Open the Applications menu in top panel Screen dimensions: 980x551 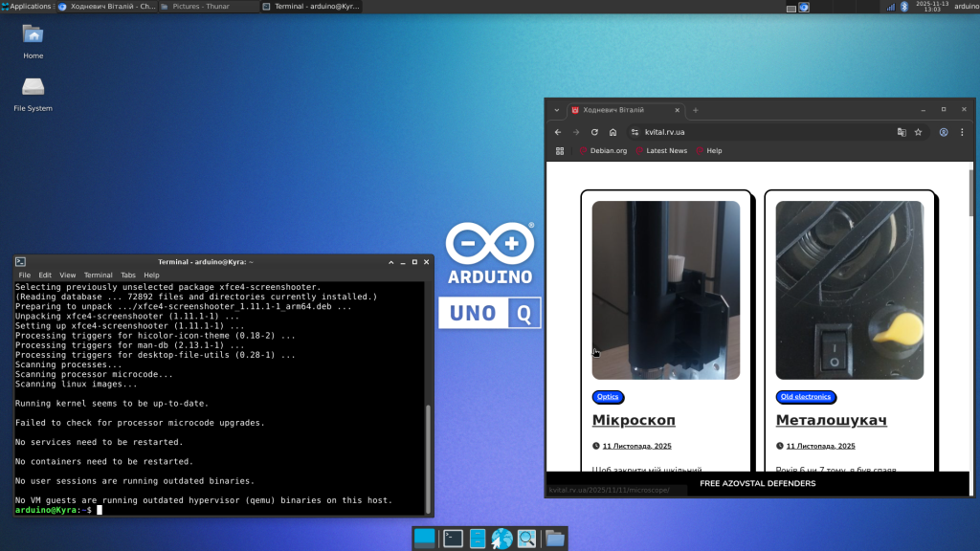[27, 6]
